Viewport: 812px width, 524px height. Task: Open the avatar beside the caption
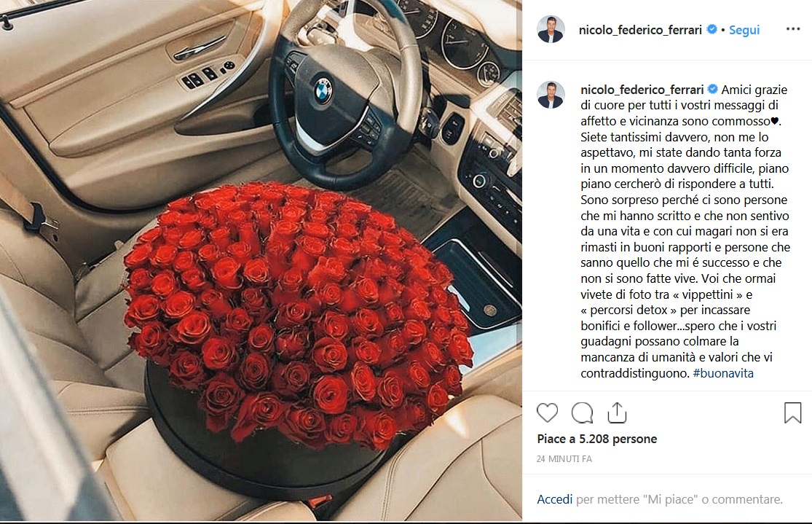[551, 95]
